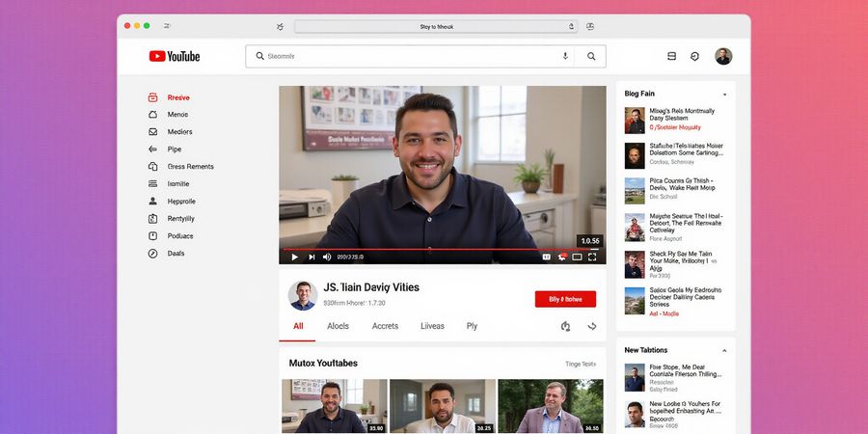Viewport: 868px width, 434px height.
Task: Click the red Aal - Modle link
Action: 664,313
